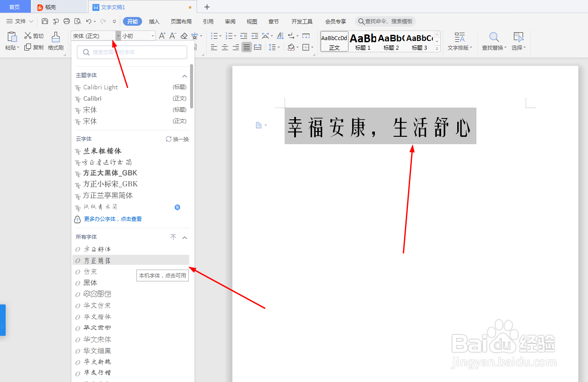
Task: Toggle the pinyin guide (拼音) formatting
Action: pos(194,36)
